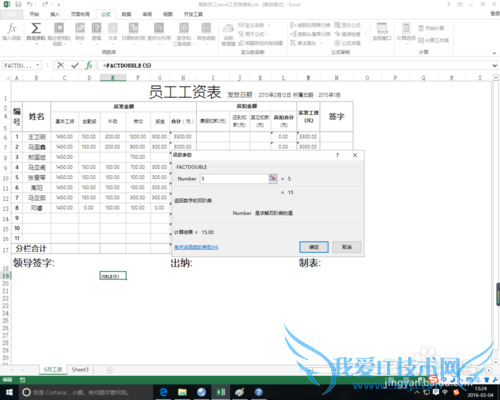Open File Explorer from the taskbar
This screenshot has height=400, width=500.
point(182,392)
